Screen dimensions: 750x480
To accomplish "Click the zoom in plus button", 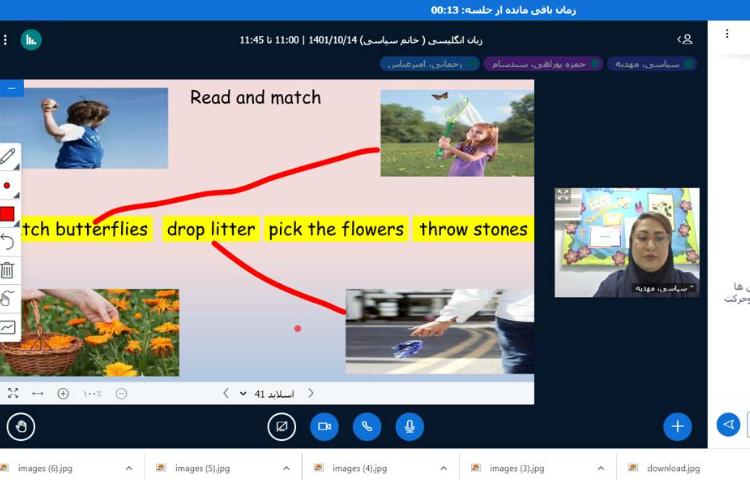I will [x=63, y=394].
